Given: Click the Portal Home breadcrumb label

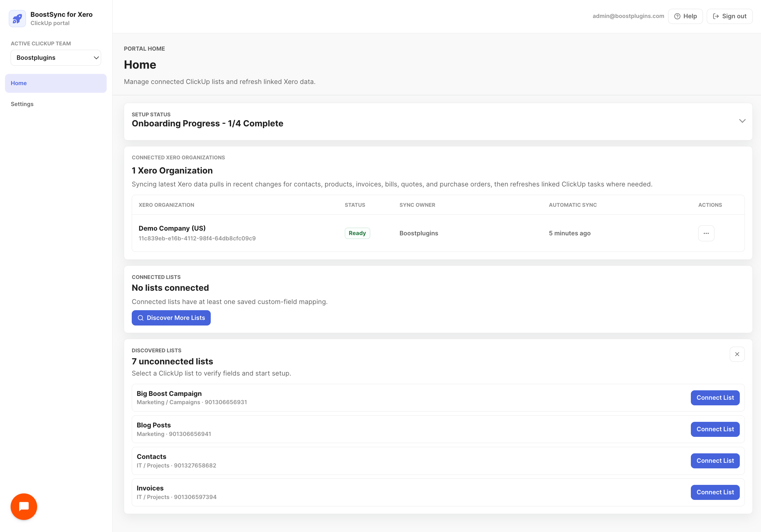Looking at the screenshot, I should (x=144, y=49).
